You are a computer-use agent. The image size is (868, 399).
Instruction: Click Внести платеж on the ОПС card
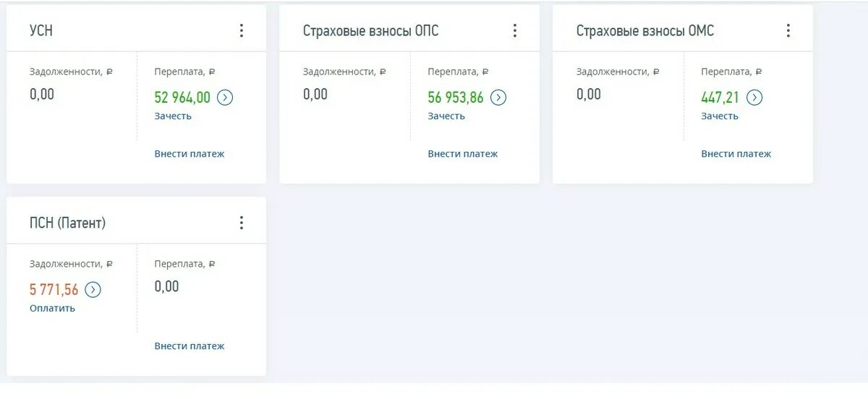coord(463,154)
